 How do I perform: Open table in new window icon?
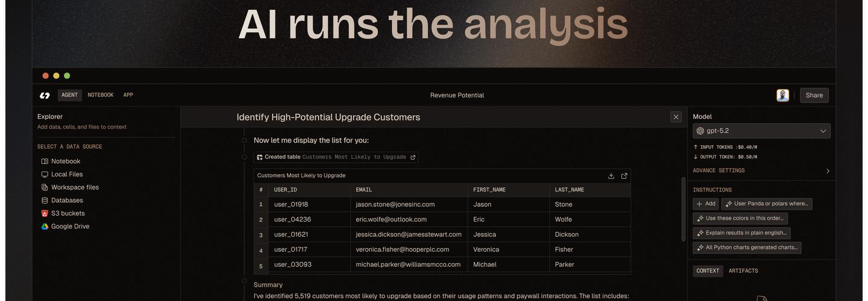click(x=624, y=176)
